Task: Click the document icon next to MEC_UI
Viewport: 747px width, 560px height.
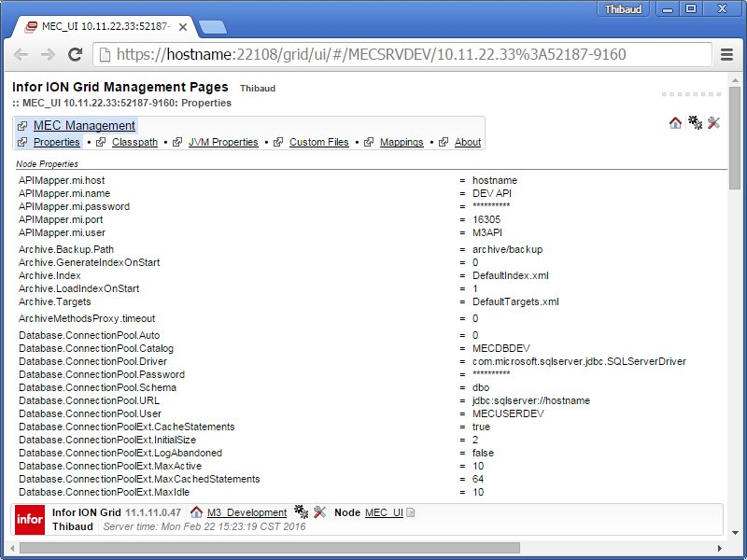Action: point(410,512)
